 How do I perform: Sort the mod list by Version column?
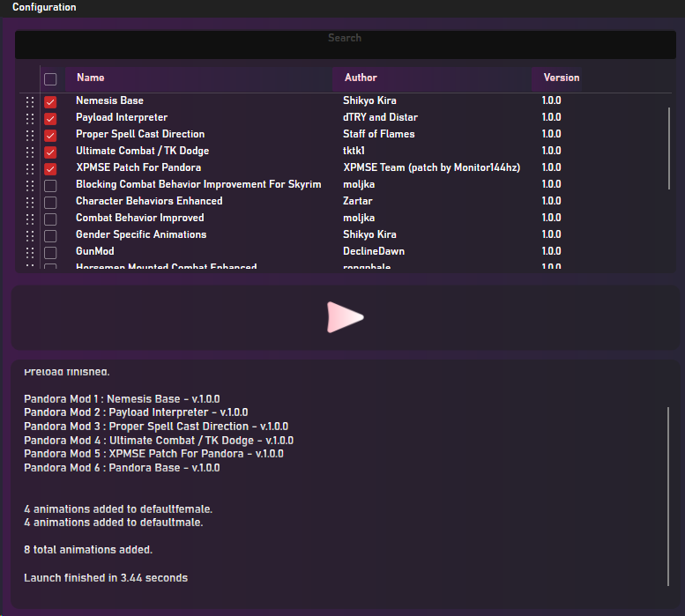point(556,78)
